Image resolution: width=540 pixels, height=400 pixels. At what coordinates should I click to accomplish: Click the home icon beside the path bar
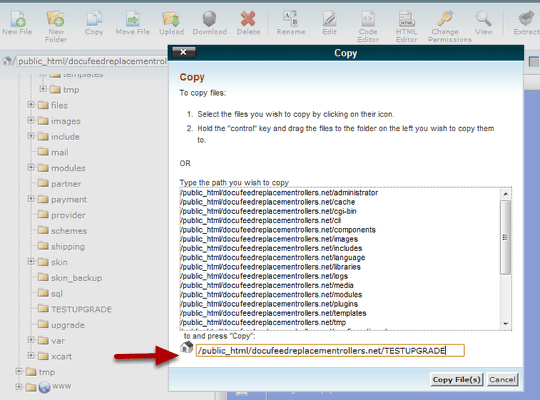pos(7,61)
